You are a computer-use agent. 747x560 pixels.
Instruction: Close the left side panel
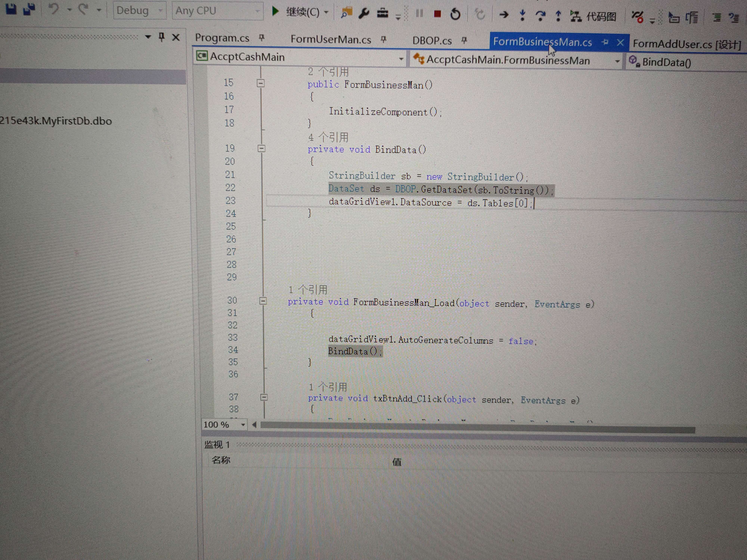pyautogui.click(x=176, y=37)
